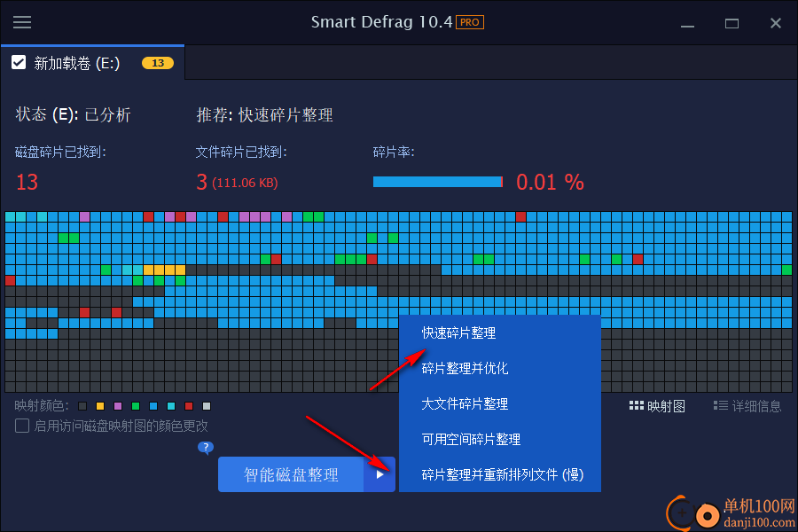
Task: Click the 文件碎片已找到 label
Action: coord(241,152)
